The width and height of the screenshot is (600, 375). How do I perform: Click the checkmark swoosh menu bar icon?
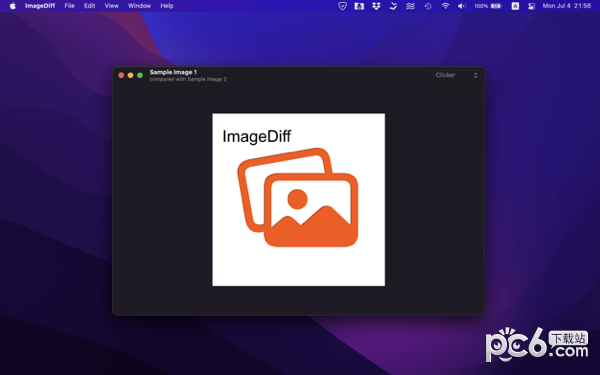pos(393,6)
